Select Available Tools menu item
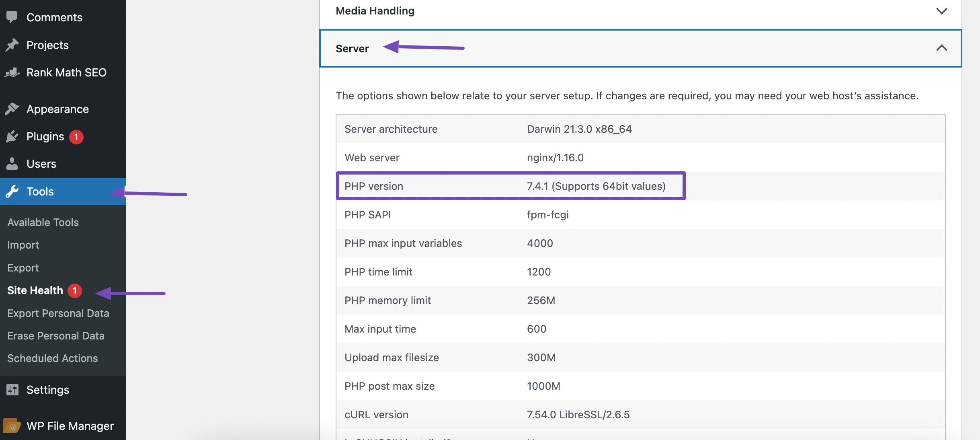The image size is (980, 440). [43, 221]
